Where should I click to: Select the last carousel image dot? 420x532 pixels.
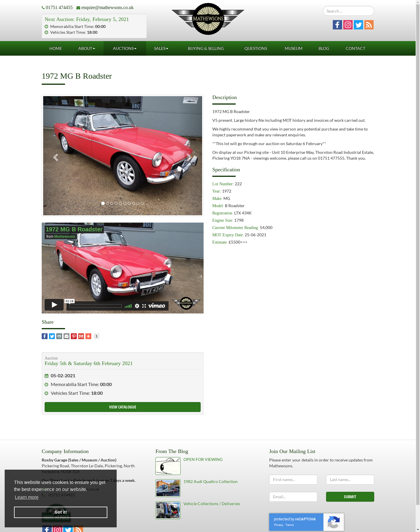pyautogui.click(x=142, y=203)
